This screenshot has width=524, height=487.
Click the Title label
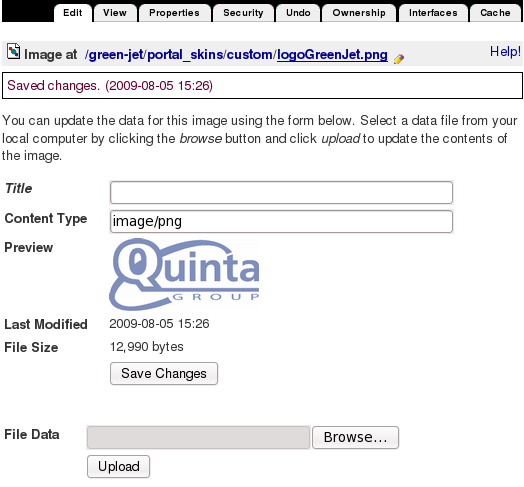(19, 188)
